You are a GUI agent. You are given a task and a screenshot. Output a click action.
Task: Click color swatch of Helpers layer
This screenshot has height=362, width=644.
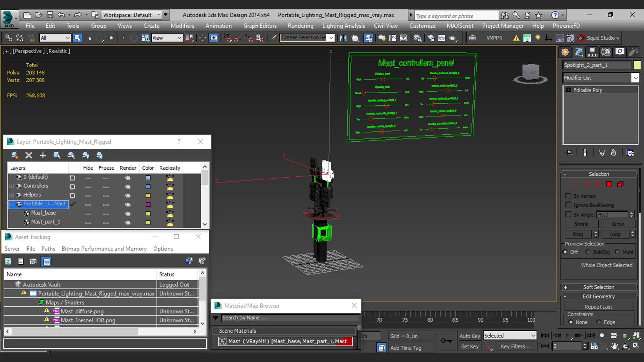click(x=148, y=196)
